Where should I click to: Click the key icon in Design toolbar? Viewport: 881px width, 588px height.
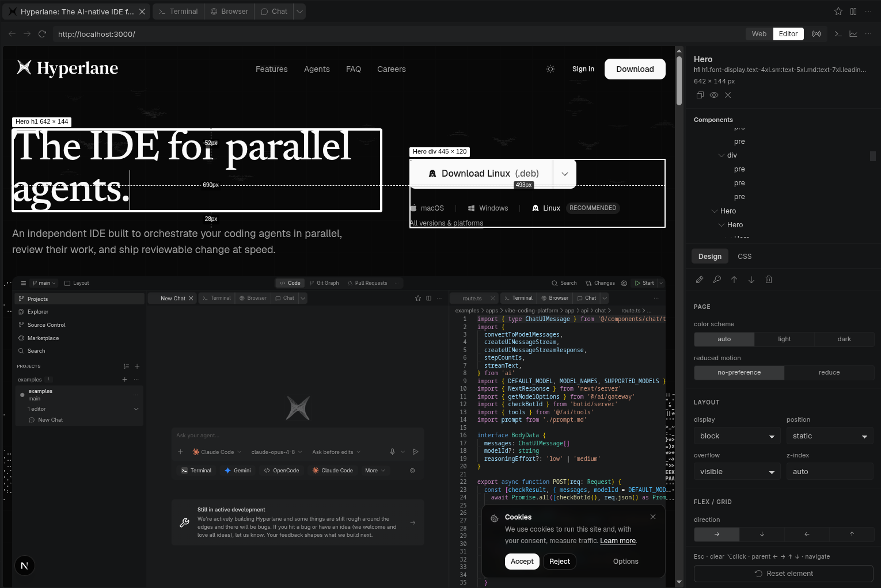[717, 280]
